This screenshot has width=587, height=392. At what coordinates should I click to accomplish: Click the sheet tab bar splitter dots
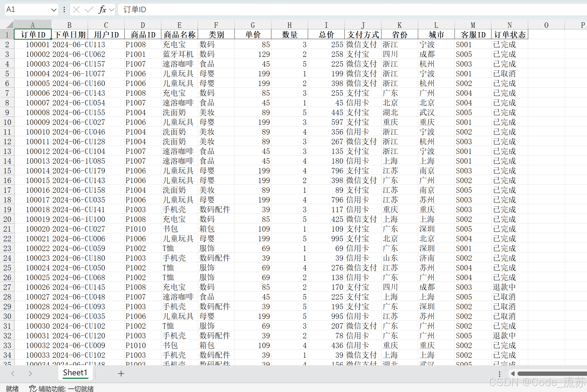[x=500, y=374]
